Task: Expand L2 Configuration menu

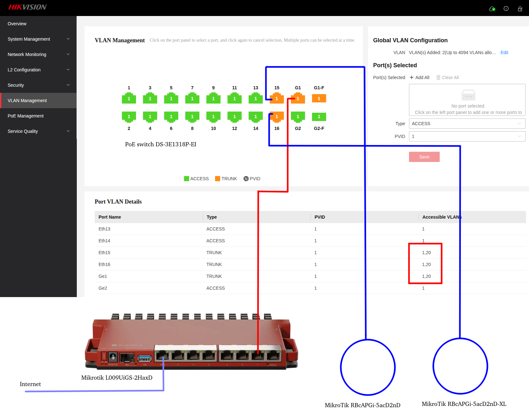Action: pos(38,70)
